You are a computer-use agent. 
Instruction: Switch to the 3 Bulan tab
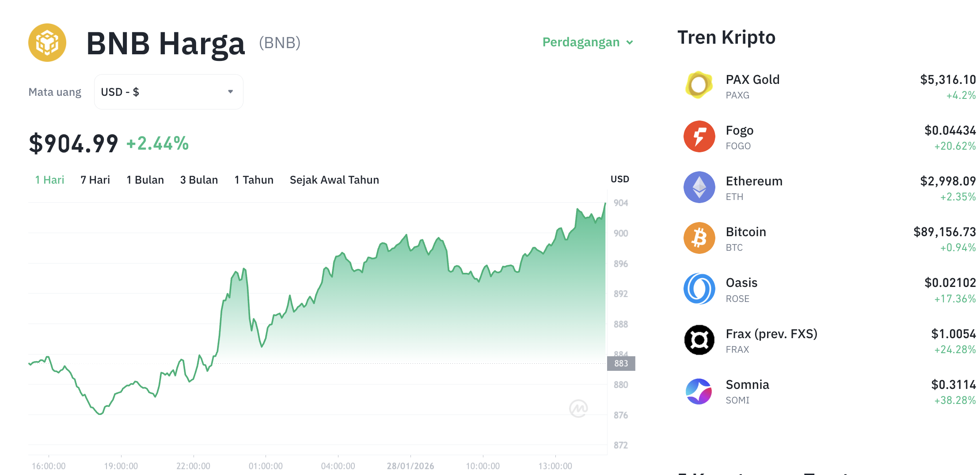(199, 180)
